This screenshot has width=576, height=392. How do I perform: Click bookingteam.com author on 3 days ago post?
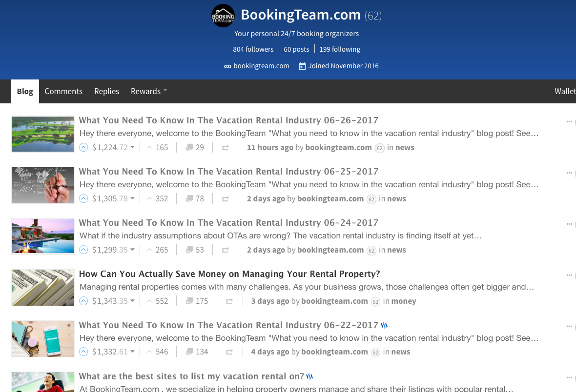pyautogui.click(x=335, y=301)
